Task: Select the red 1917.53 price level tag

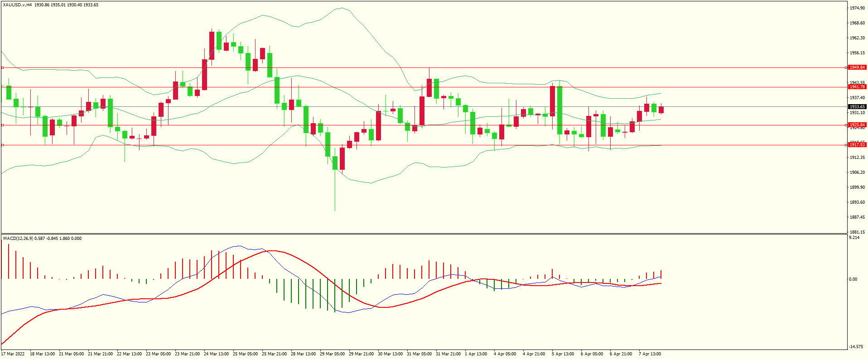Action: point(857,145)
